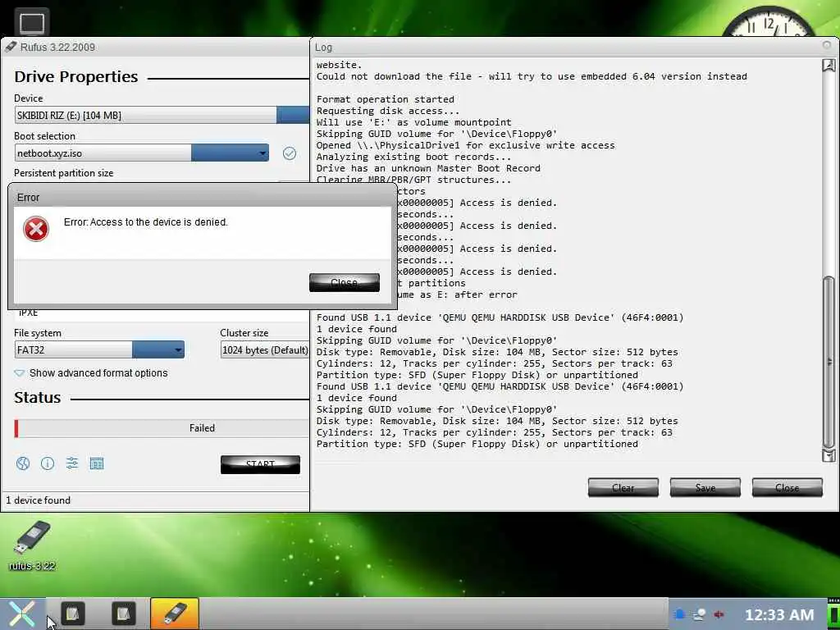The height and width of the screenshot is (630, 840).
Task: Click the Rufus title bar USB icon
Action: (11, 47)
